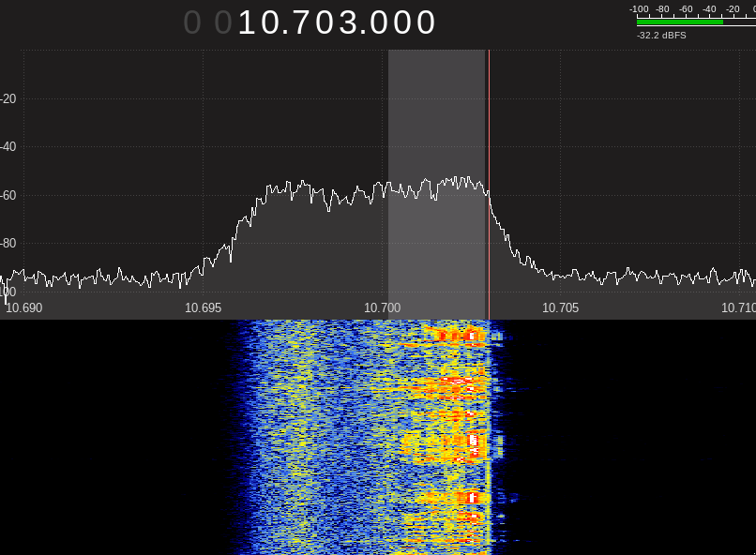Screen dimensions: 756x555
Task: Click the second dimmed leading zero of frequency
Action: [223, 22]
